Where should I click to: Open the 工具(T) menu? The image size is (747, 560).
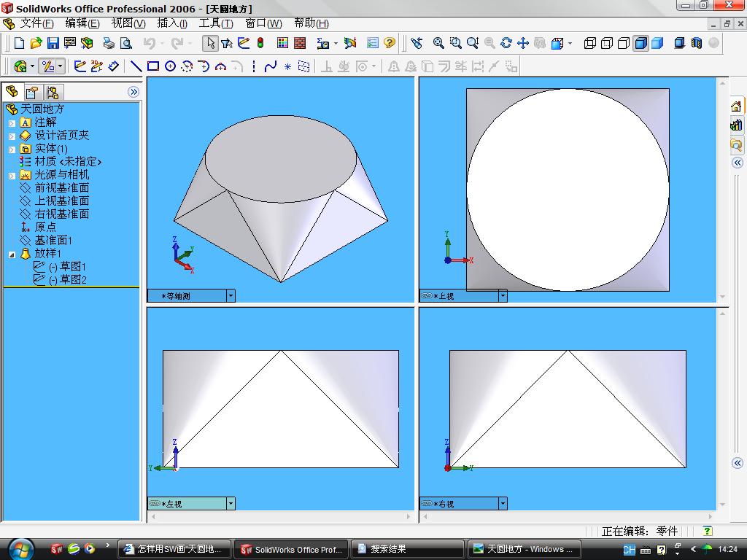216,23
